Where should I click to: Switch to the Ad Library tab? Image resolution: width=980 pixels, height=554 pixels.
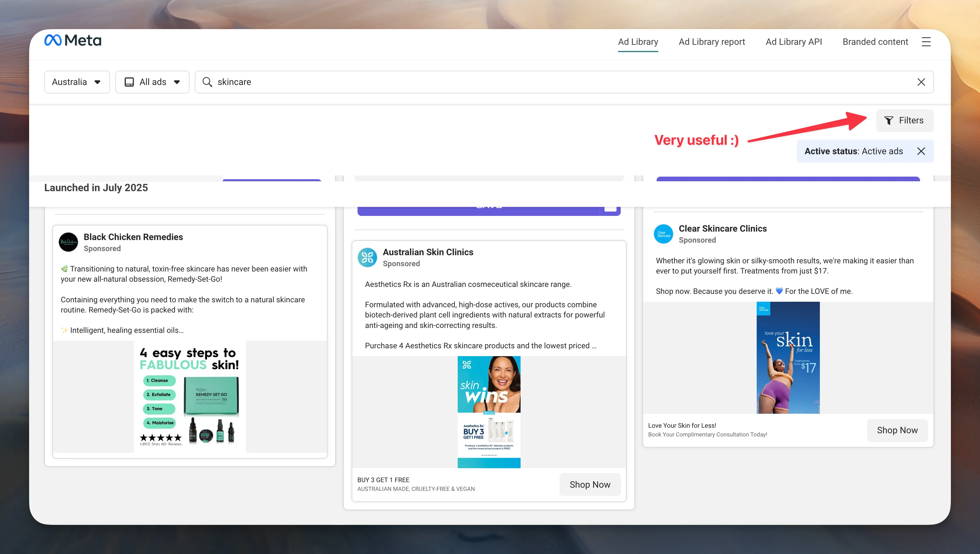638,42
